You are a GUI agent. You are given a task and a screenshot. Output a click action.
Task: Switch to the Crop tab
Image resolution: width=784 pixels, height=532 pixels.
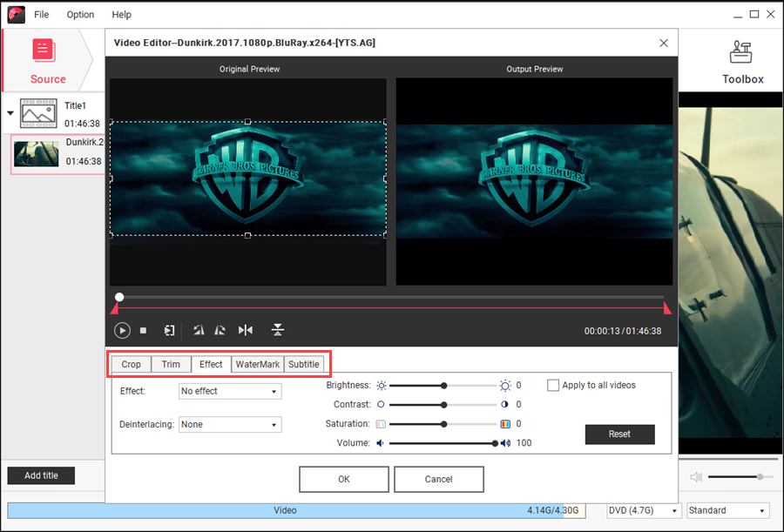[x=131, y=365]
